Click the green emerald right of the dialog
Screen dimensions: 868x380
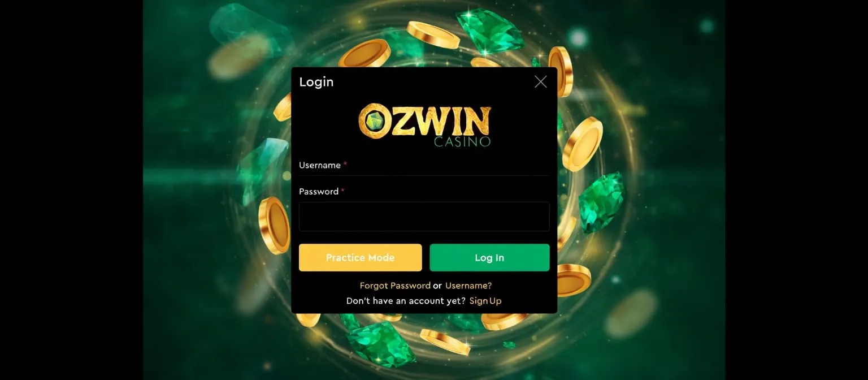(x=601, y=202)
